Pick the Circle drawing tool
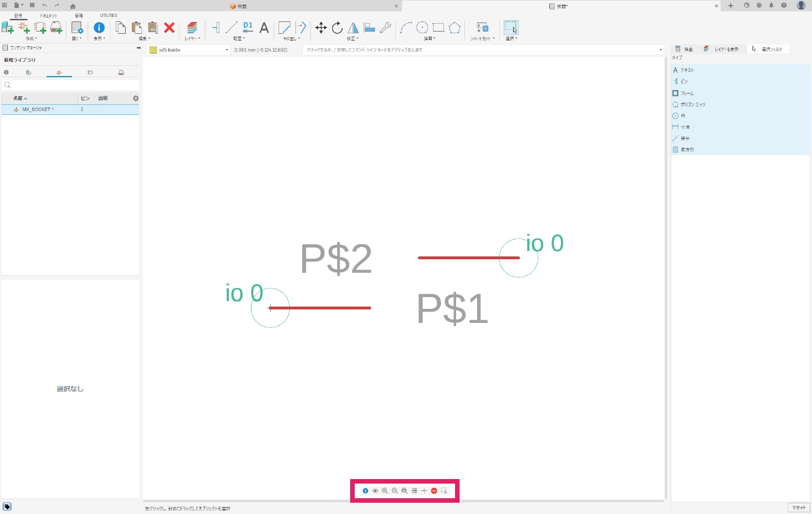This screenshot has height=514, width=812. pyautogui.click(x=422, y=28)
